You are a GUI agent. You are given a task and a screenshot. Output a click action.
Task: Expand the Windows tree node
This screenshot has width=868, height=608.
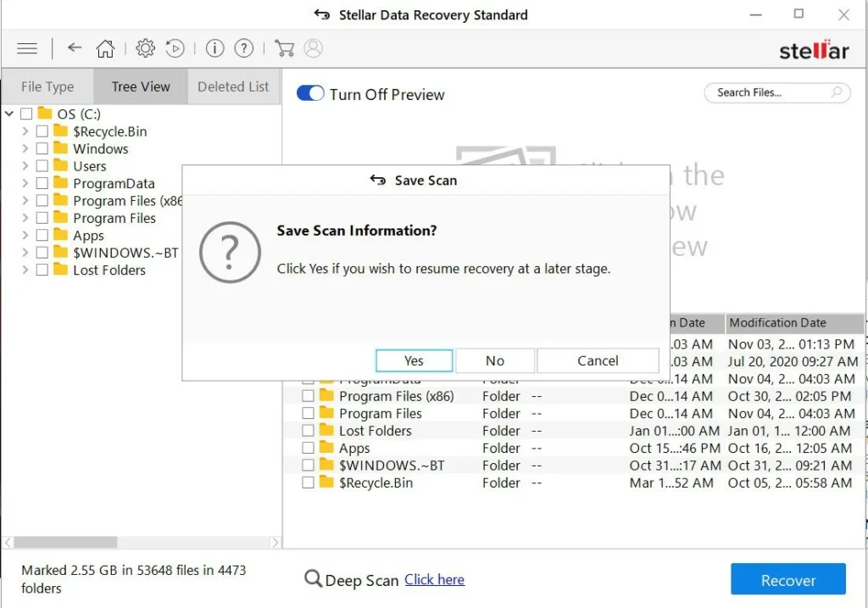click(x=25, y=148)
